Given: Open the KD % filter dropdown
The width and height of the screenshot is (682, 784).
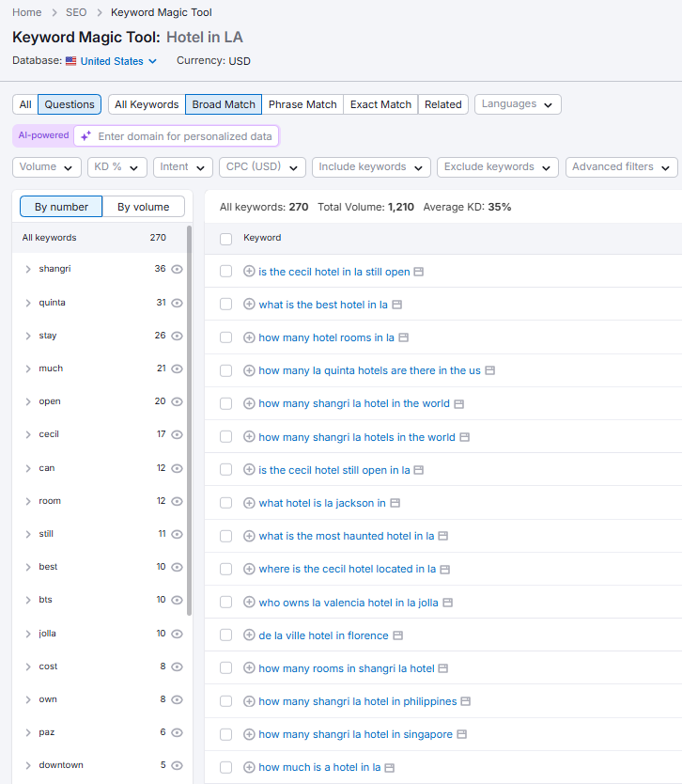Looking at the screenshot, I should [x=116, y=167].
